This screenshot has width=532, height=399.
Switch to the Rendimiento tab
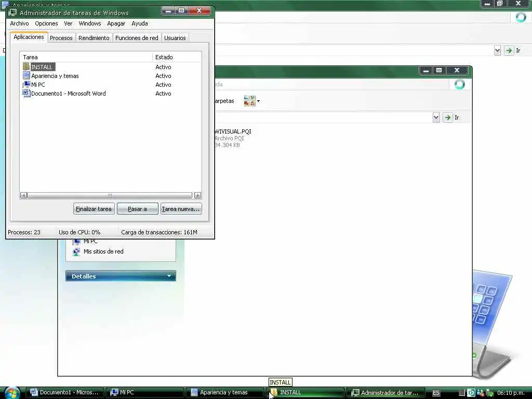click(x=94, y=37)
